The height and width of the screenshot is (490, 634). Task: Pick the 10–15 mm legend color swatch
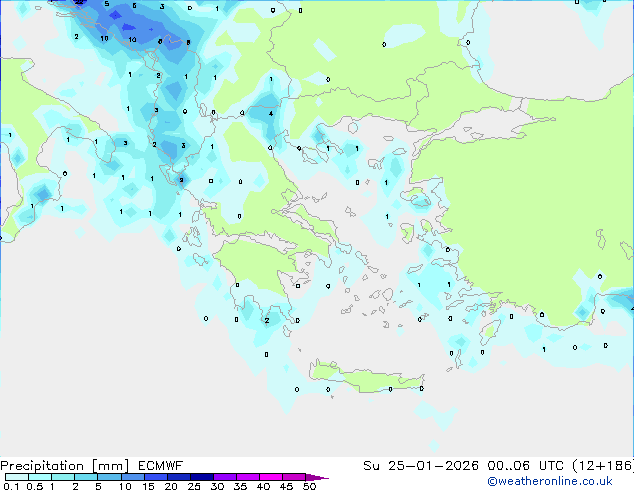[x=133, y=477]
